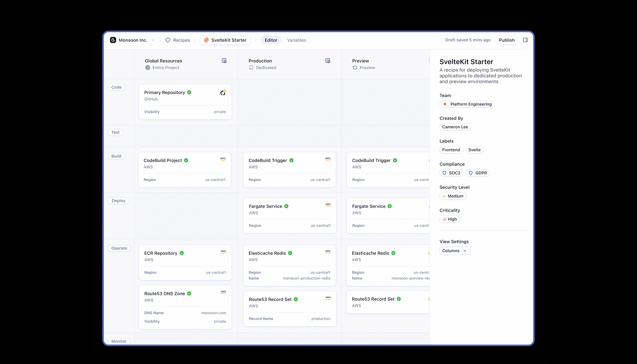Select the Deploy stage row label

(x=119, y=201)
